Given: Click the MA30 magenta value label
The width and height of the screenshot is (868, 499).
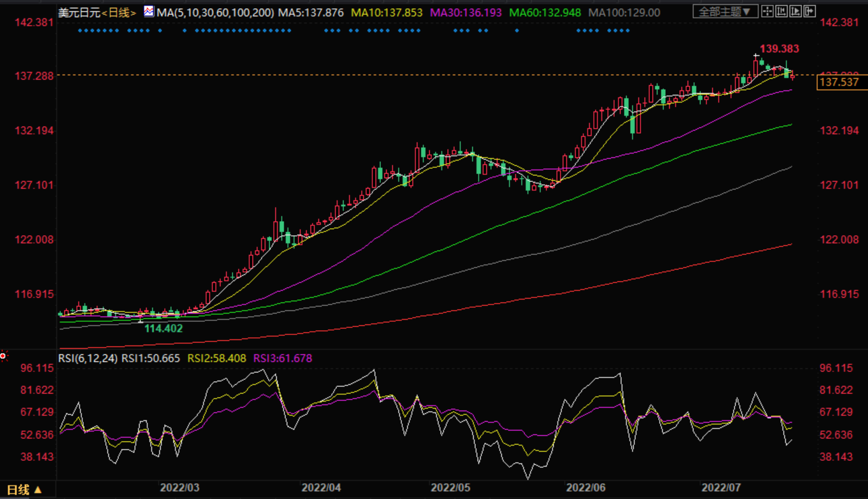Looking at the screenshot, I should coord(466,13).
